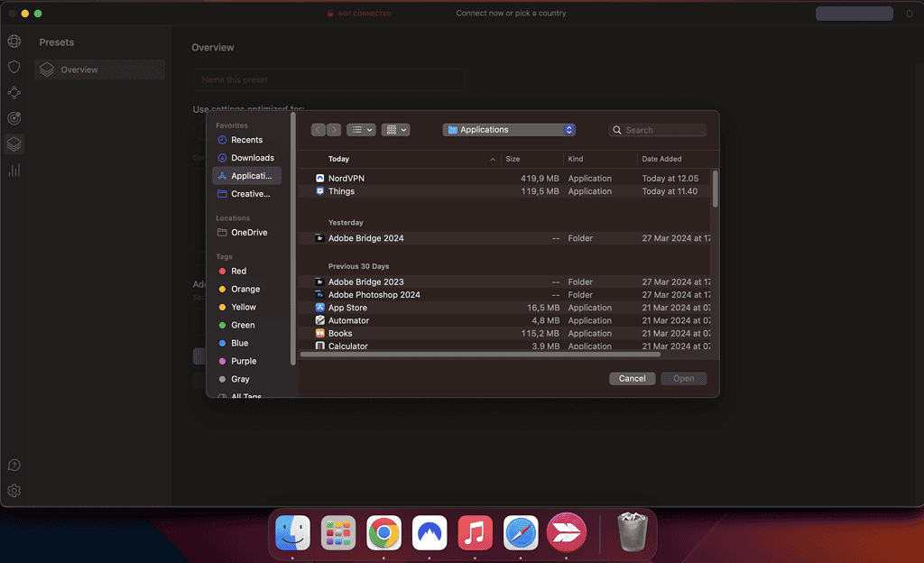Select the NordVPN application in file list
The width and height of the screenshot is (924, 563).
(346, 179)
